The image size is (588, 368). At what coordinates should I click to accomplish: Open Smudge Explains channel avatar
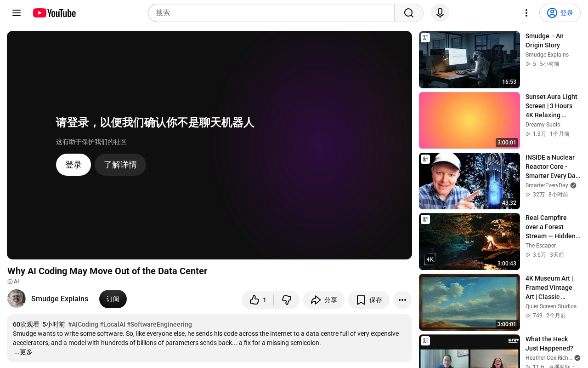pyautogui.click(x=17, y=299)
